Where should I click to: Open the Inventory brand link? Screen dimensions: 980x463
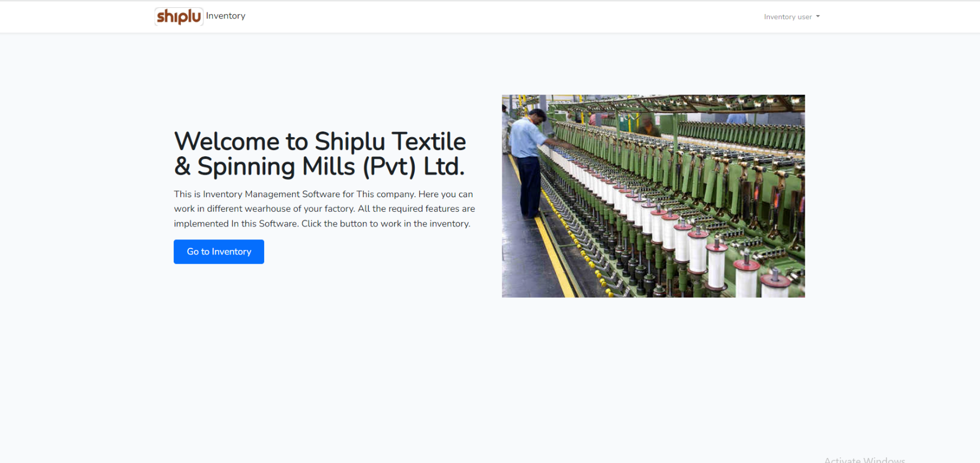click(x=226, y=16)
